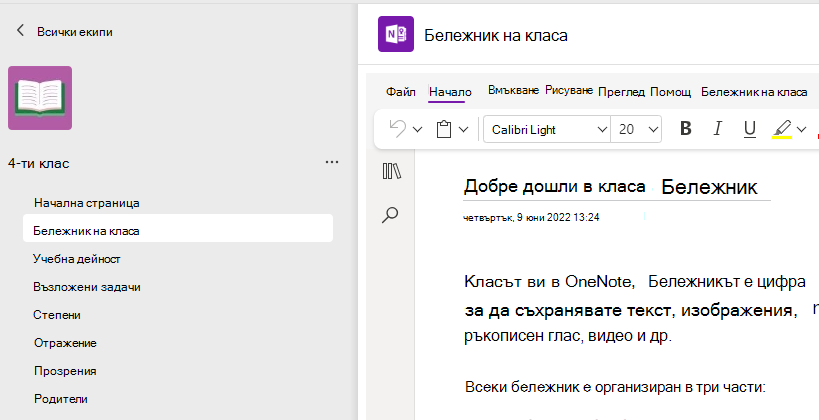The height and width of the screenshot is (420, 819).
Task: Toggle Bold formatting
Action: pyautogui.click(x=686, y=129)
